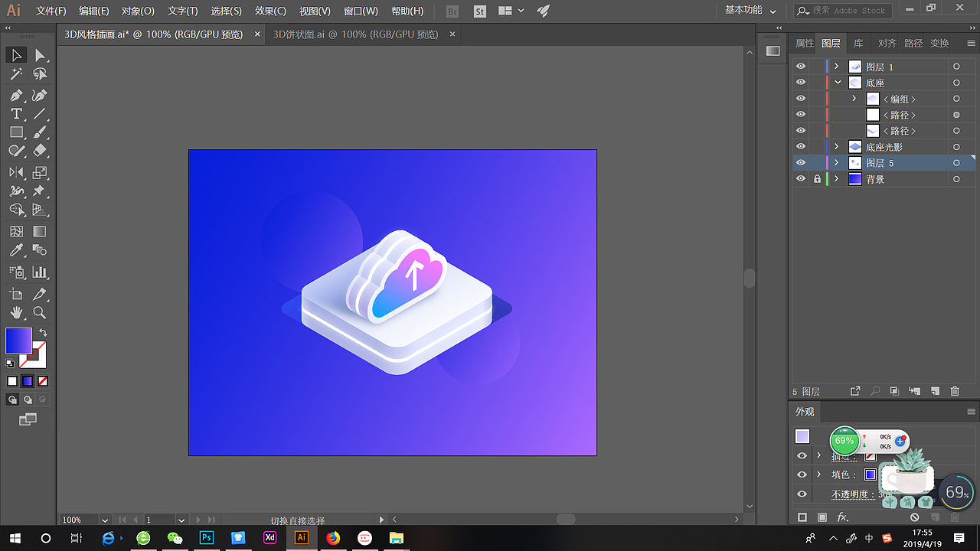Choose the Gradient tool
980x551 pixels.
click(40, 231)
